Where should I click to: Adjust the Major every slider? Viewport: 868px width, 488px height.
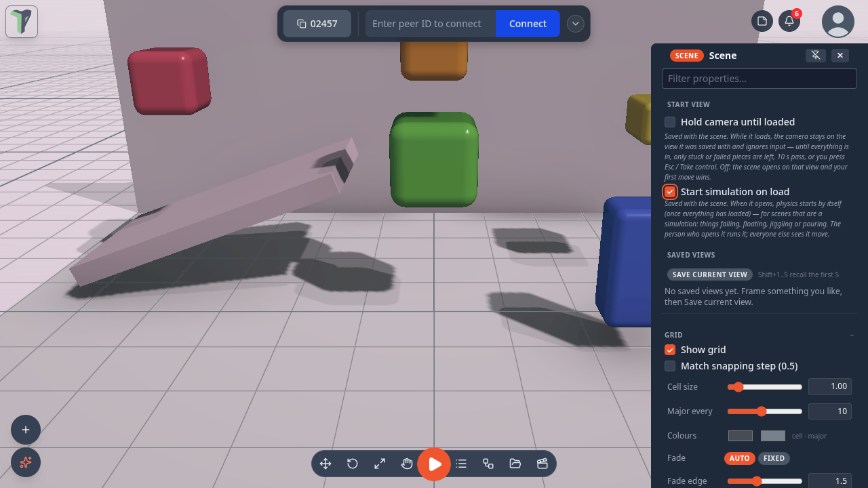[765, 411]
